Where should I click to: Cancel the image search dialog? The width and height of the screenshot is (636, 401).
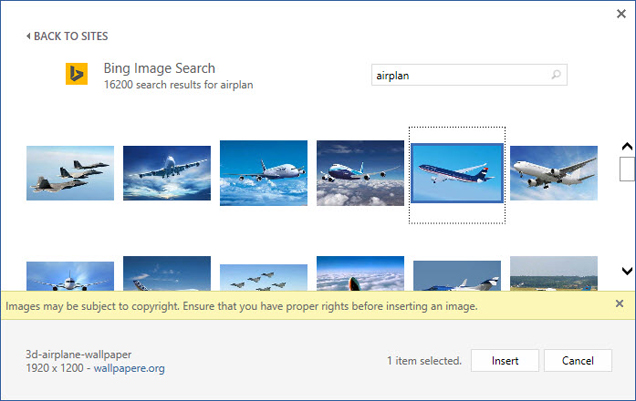577,360
